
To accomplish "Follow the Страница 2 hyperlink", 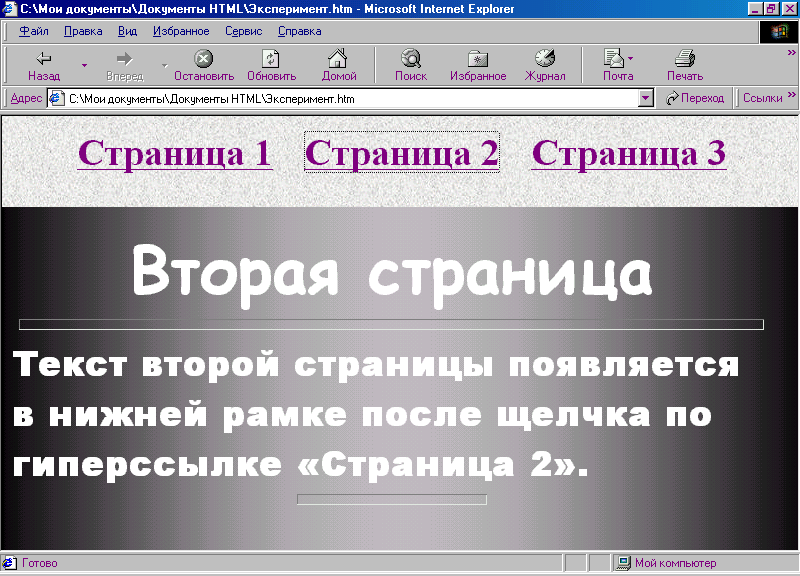I will (402, 153).
